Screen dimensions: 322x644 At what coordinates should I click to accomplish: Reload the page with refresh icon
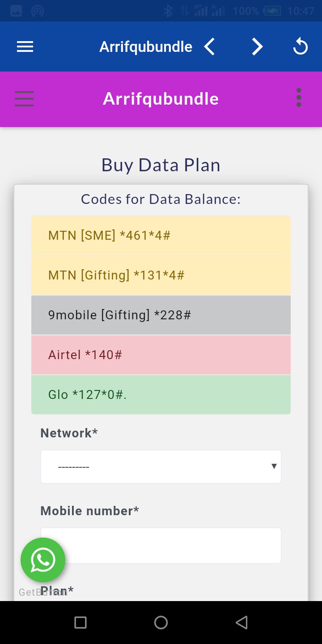click(301, 47)
